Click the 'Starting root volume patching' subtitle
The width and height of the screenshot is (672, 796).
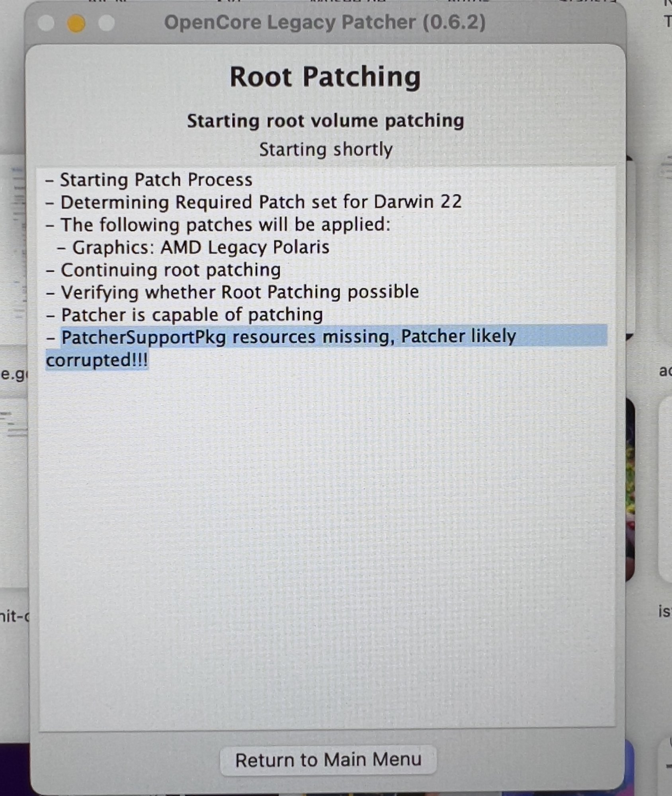[326, 121]
